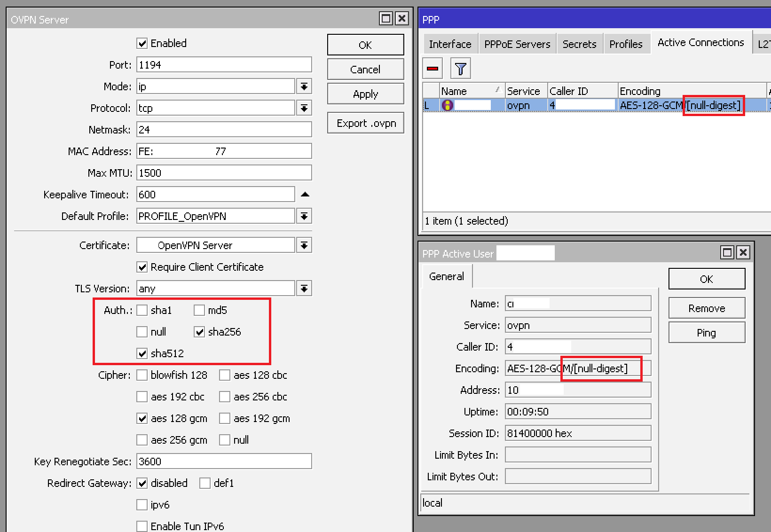This screenshot has height=532, width=771.
Task: Click Export .ovpn button
Action: 366,123
